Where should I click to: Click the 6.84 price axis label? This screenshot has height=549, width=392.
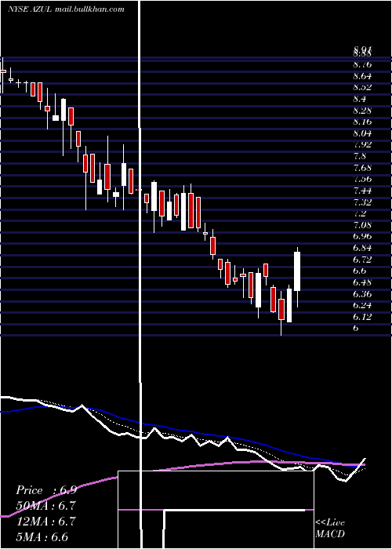tap(362, 249)
